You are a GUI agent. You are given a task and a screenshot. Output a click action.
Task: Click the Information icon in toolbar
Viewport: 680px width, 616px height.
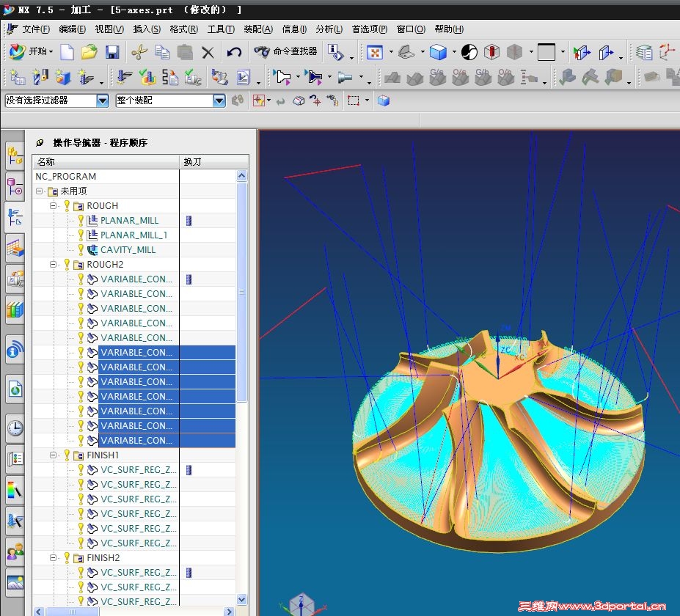click(336, 53)
